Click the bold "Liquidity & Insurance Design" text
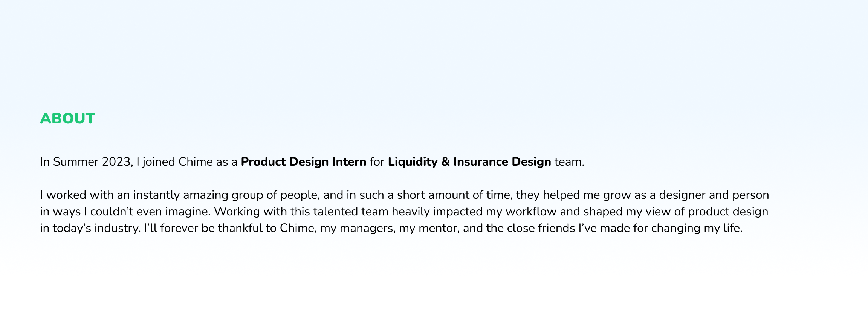The image size is (868, 326). click(469, 162)
